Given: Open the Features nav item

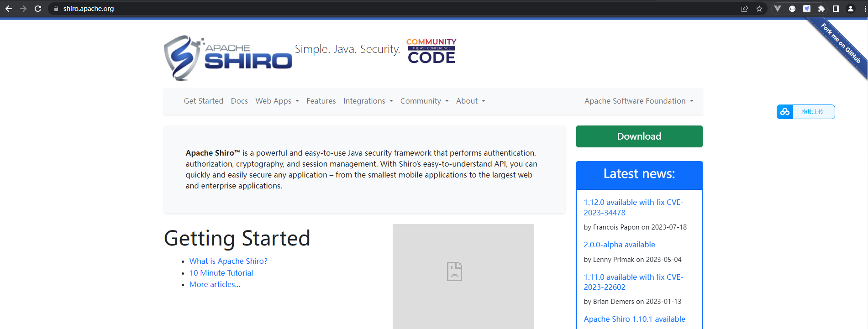Looking at the screenshot, I should tap(321, 101).
